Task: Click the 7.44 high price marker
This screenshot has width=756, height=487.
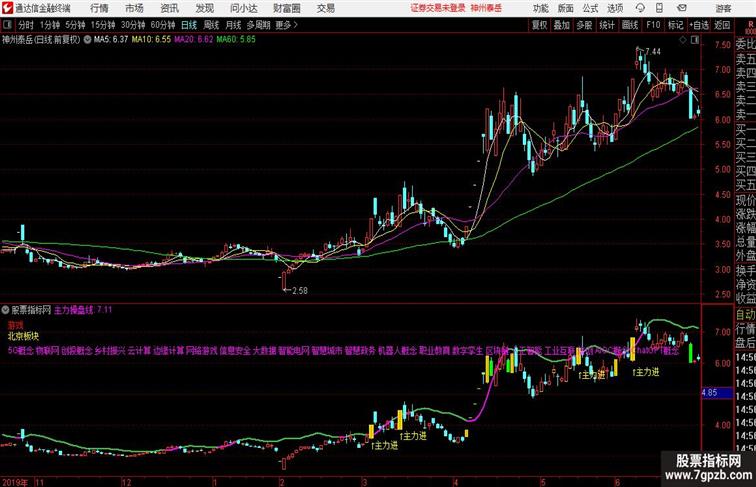Action: pos(653,51)
